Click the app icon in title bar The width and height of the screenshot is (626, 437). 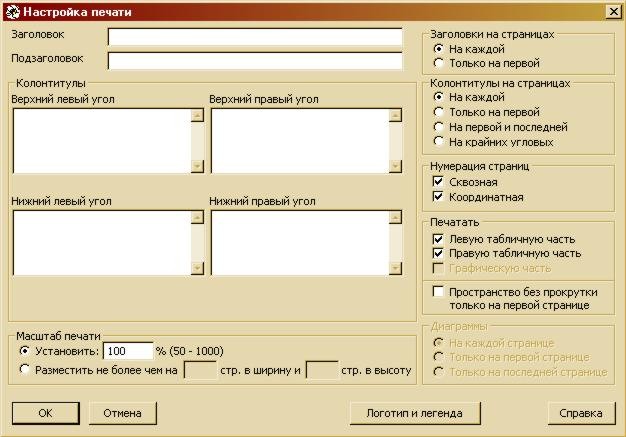pos(13,12)
